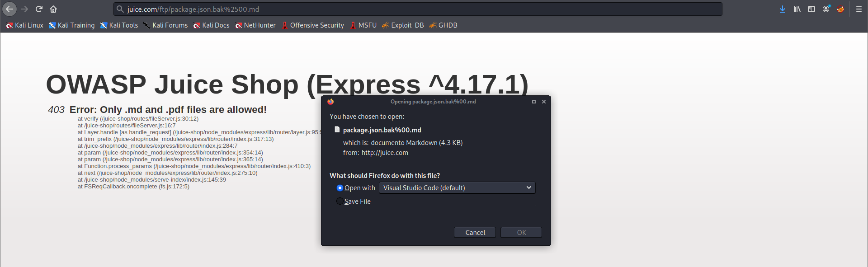Open the Kali Docs bookmark
Viewport: 868px width, 267px height.
point(211,25)
